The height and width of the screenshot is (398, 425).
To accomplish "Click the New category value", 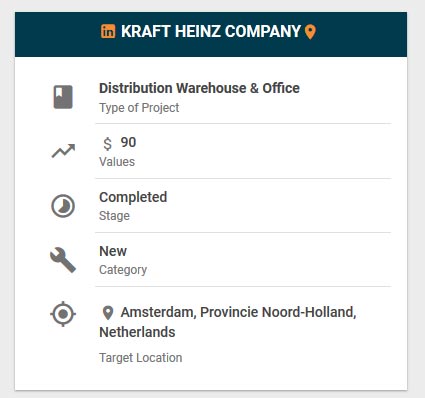I will pyautogui.click(x=113, y=251).
